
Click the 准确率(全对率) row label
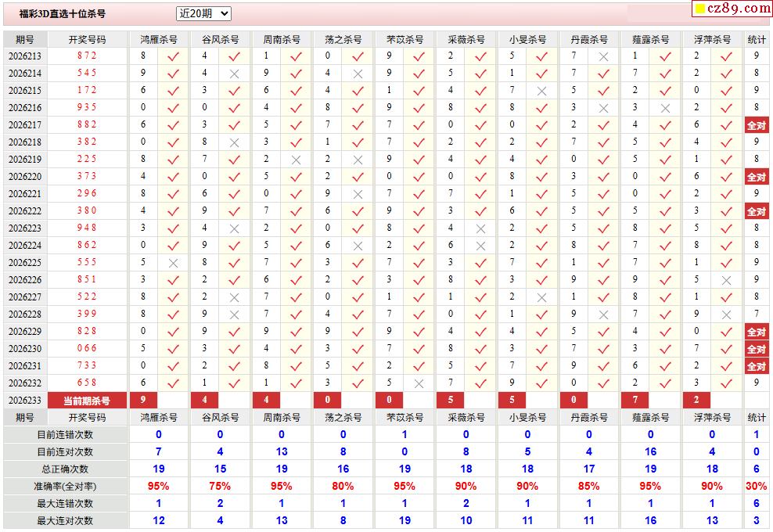[x=65, y=486]
